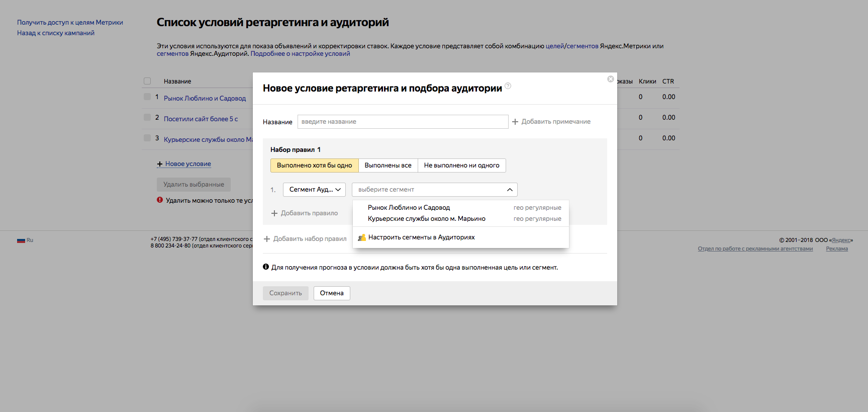Click the Название text input field
Screen dimensions: 868x412
point(403,122)
